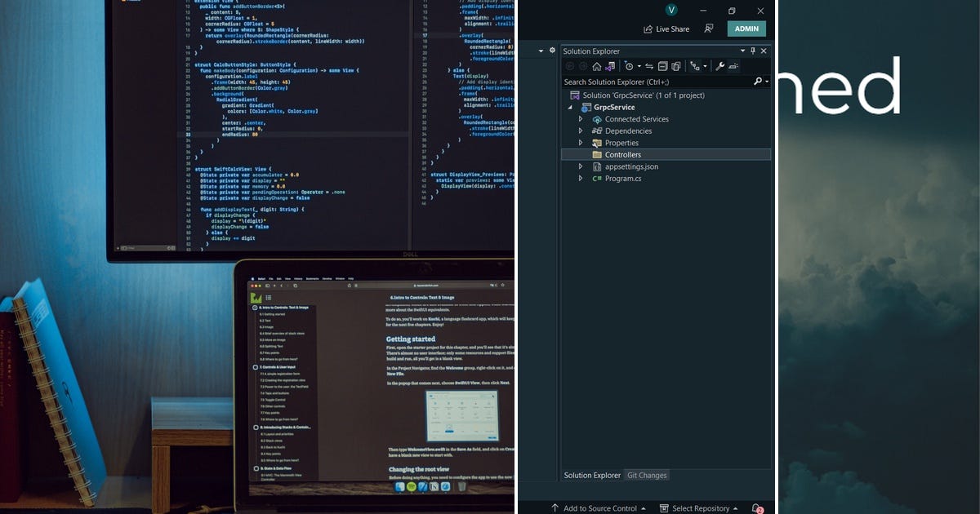
Task: Expand the Connected Services node
Action: coord(581,119)
